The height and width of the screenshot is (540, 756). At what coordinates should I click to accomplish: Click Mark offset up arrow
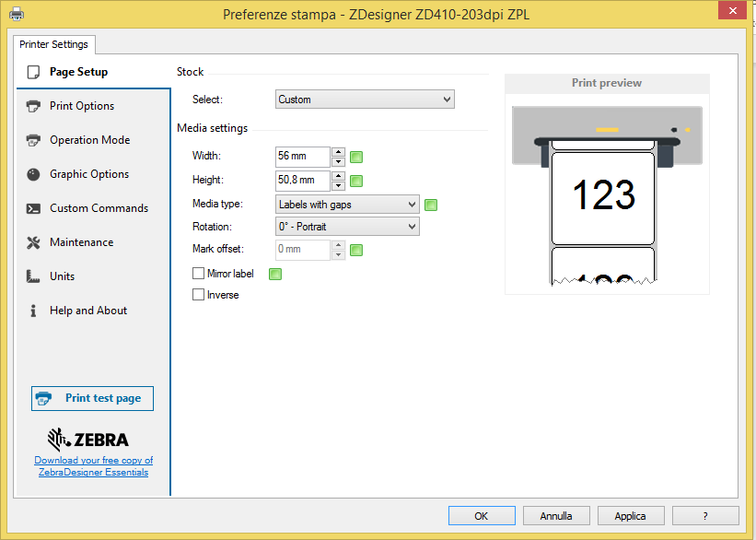(339, 245)
